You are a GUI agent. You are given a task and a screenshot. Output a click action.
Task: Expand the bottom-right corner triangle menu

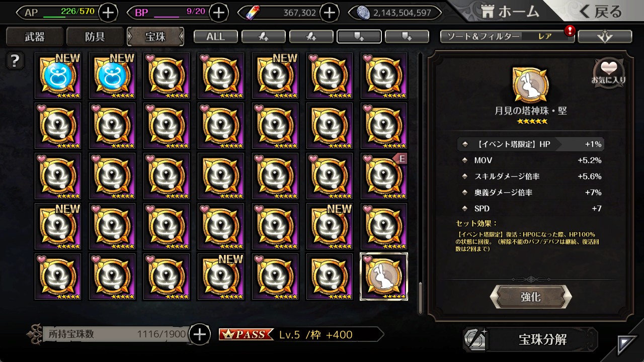point(626,345)
